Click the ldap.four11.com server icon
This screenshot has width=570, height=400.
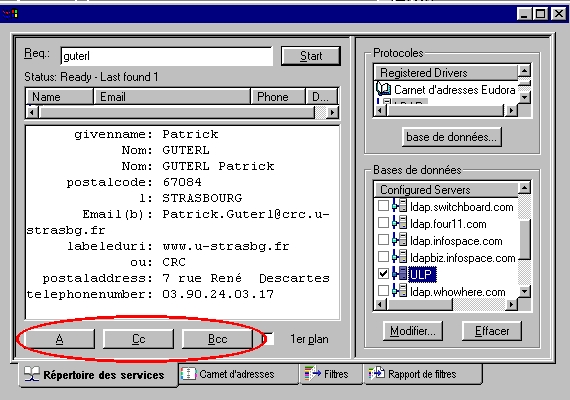[400, 223]
